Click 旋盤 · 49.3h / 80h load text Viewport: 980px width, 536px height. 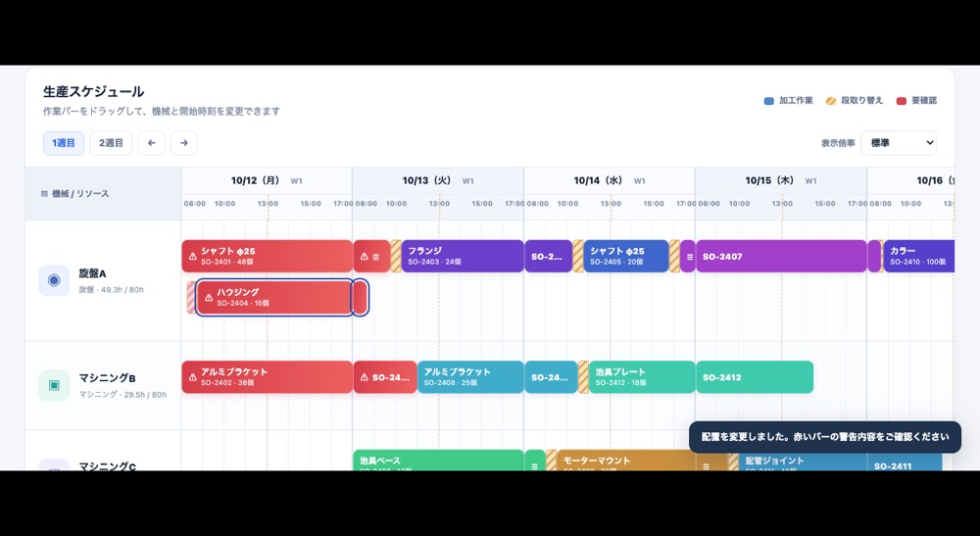pos(112,290)
